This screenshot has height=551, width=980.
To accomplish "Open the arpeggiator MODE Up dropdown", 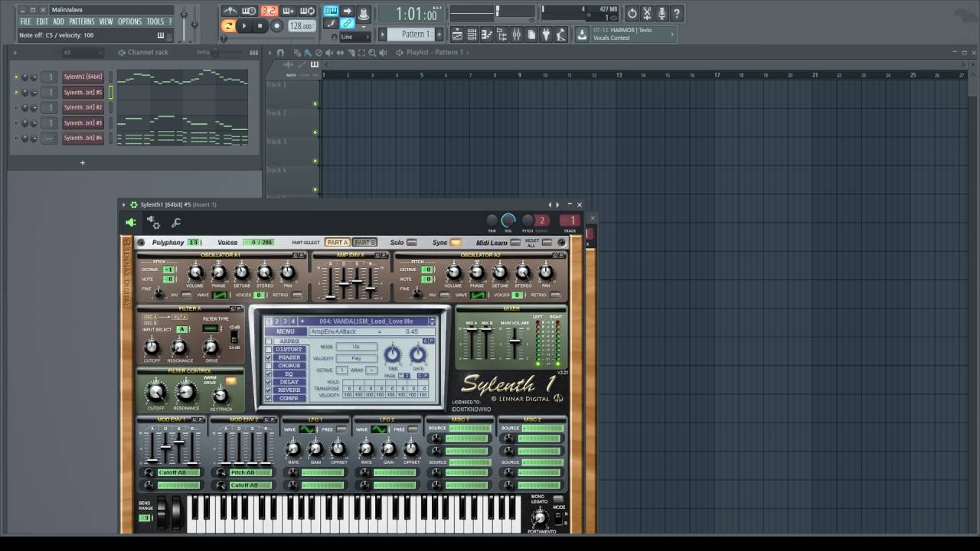I will click(x=357, y=347).
